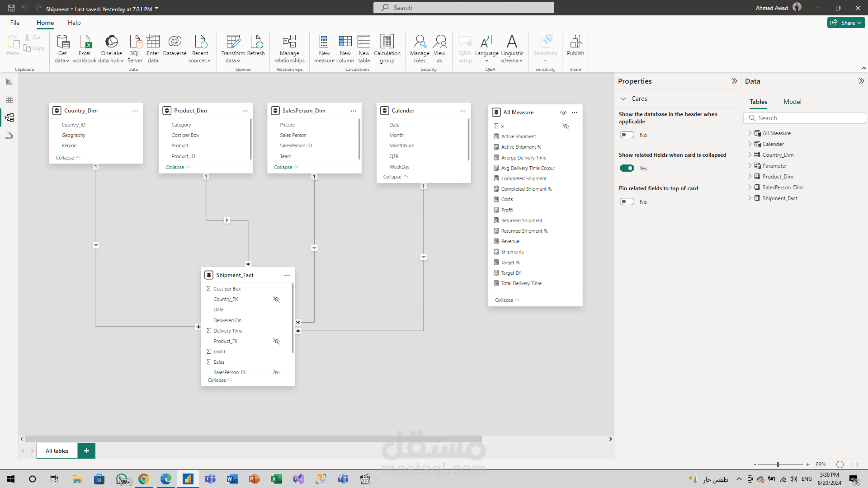Open Manage relationships in the ribbon
This screenshot has height=488, width=868.
click(289, 48)
